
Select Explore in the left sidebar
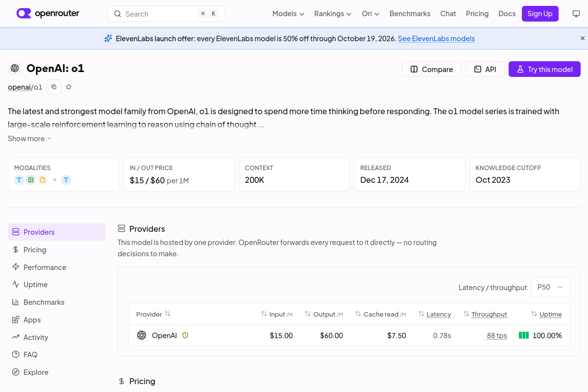pos(57,372)
